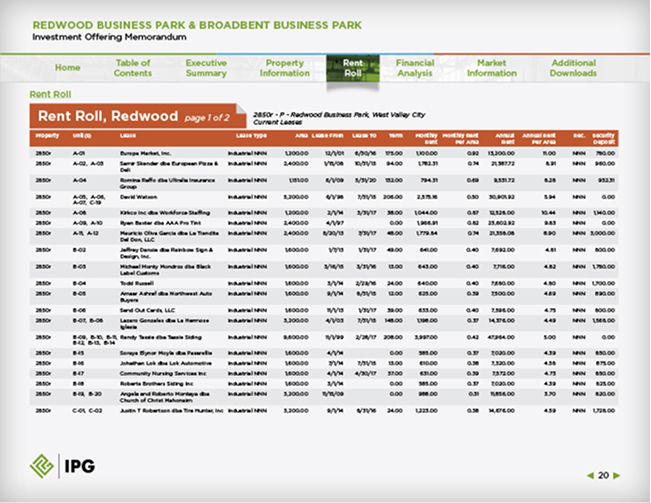651x503 pixels.
Task: Select the Todd Russell lease name
Action: point(137,283)
